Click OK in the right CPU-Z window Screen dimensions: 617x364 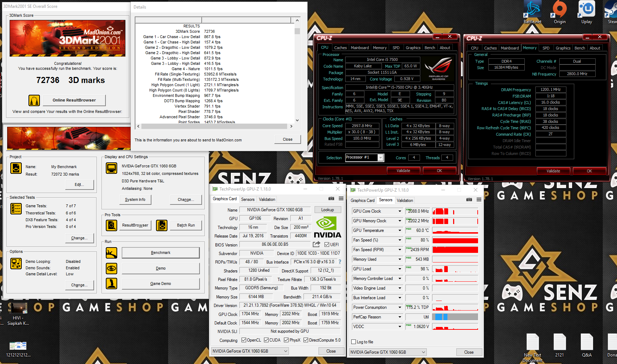point(589,171)
